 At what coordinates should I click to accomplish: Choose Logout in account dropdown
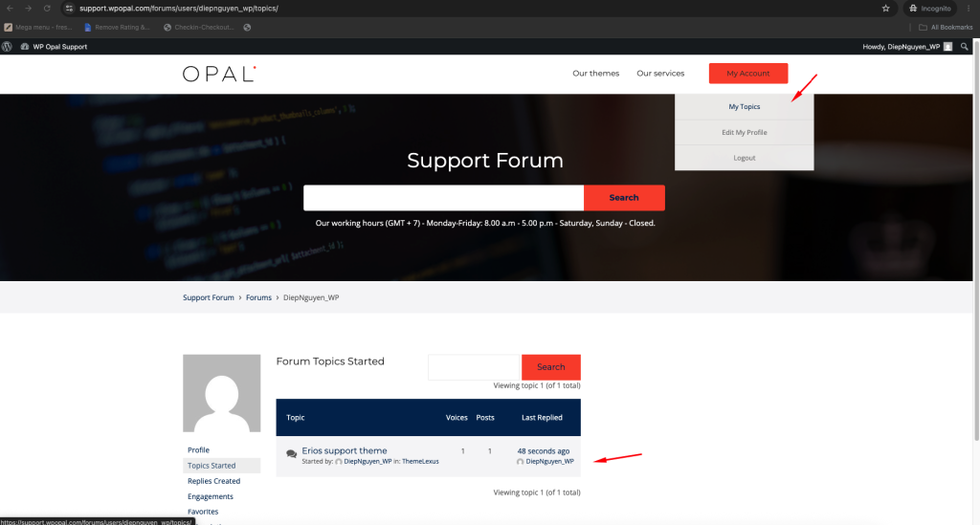point(745,158)
